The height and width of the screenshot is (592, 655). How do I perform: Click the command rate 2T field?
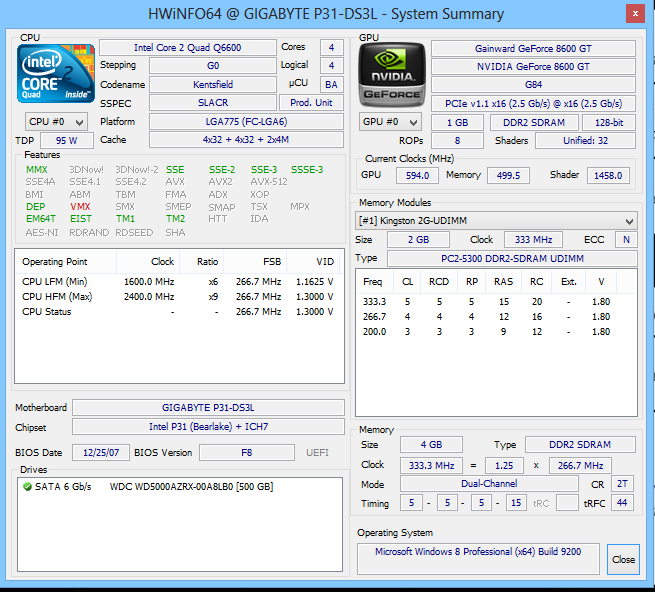click(622, 484)
